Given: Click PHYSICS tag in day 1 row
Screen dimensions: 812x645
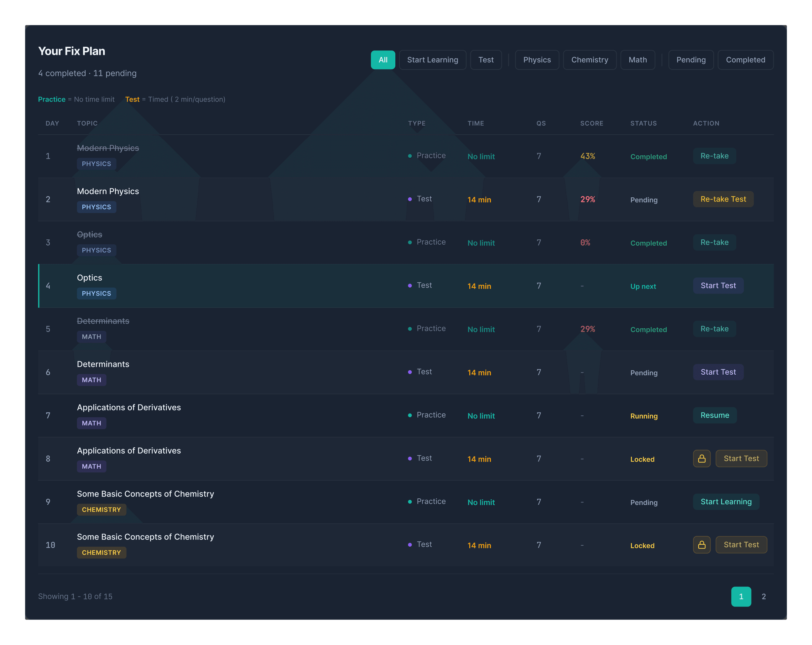Looking at the screenshot, I should pos(96,164).
